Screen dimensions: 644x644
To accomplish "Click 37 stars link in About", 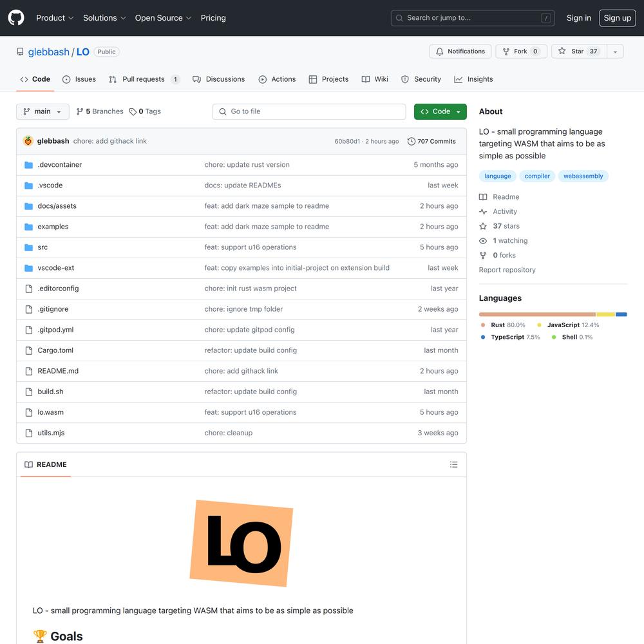I will click(x=506, y=226).
